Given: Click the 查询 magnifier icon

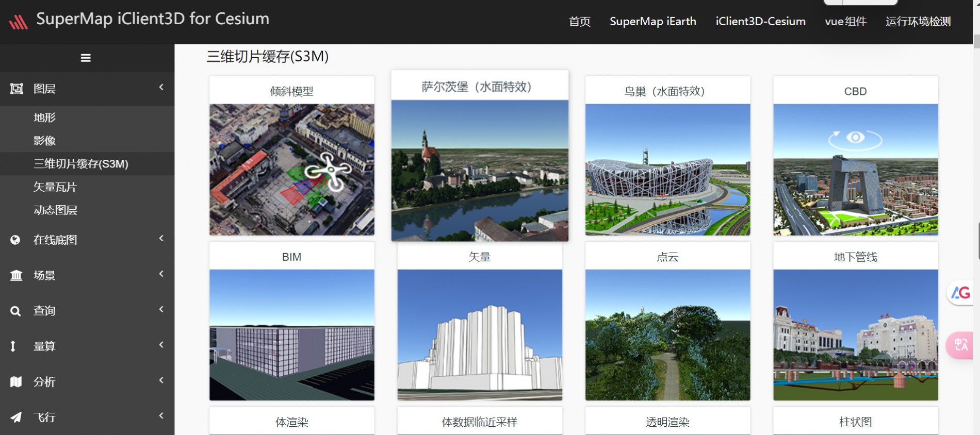Looking at the screenshot, I should tap(16, 311).
